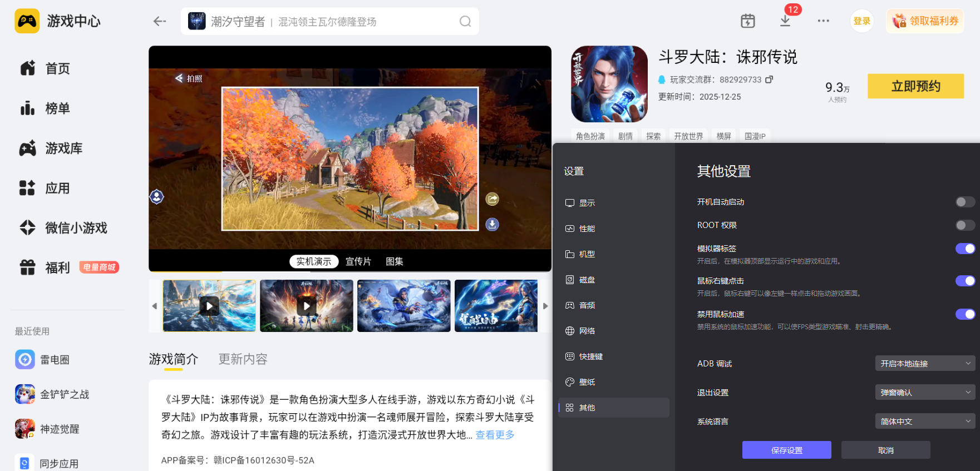This screenshot has width=980, height=471.
Task: Disable 模拟器标签 toggle
Action: pyautogui.click(x=965, y=249)
